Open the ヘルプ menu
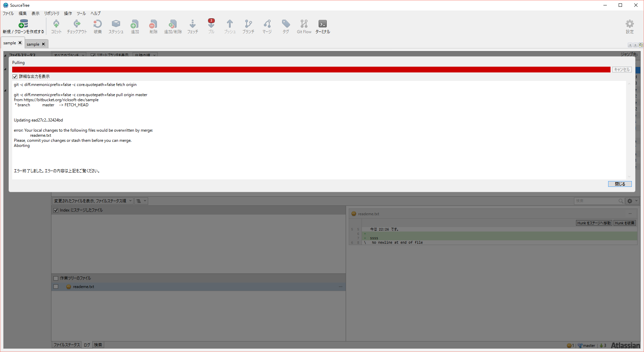The height and width of the screenshot is (352, 644). pos(96,14)
